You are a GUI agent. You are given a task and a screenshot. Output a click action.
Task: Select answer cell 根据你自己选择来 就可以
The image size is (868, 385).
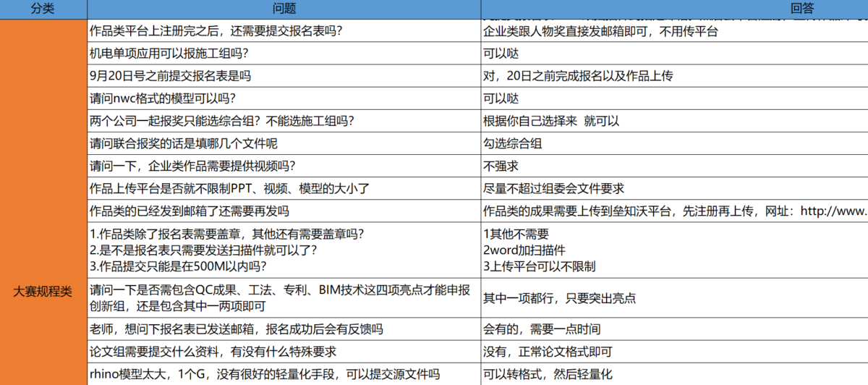click(x=674, y=121)
